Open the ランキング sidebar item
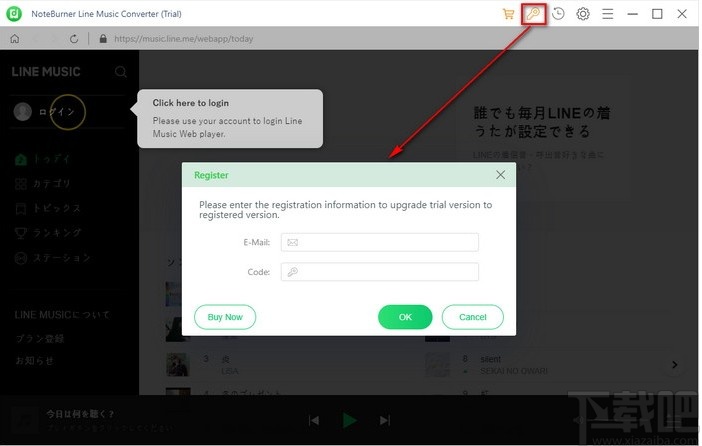This screenshot has width=702, height=446. [47, 233]
